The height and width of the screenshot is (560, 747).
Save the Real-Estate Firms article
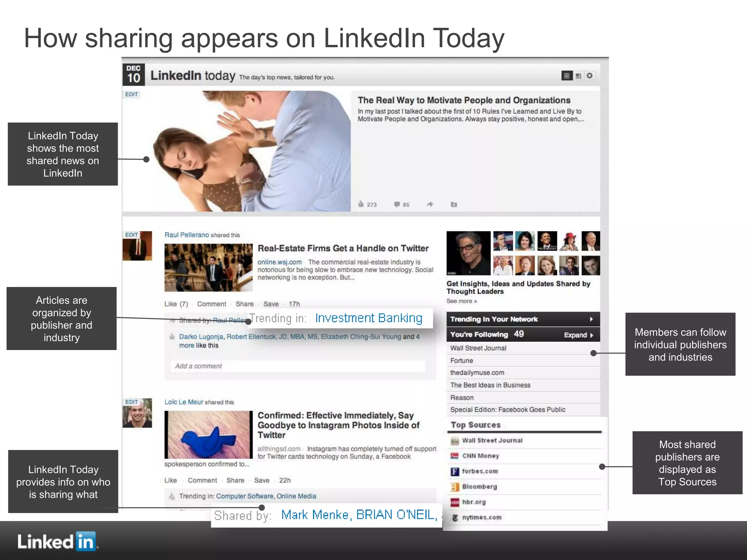tap(271, 304)
